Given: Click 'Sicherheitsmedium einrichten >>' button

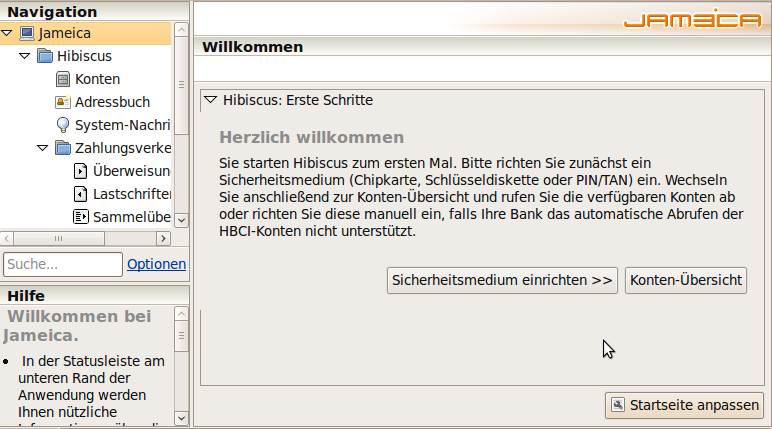Looking at the screenshot, I should coord(502,280).
